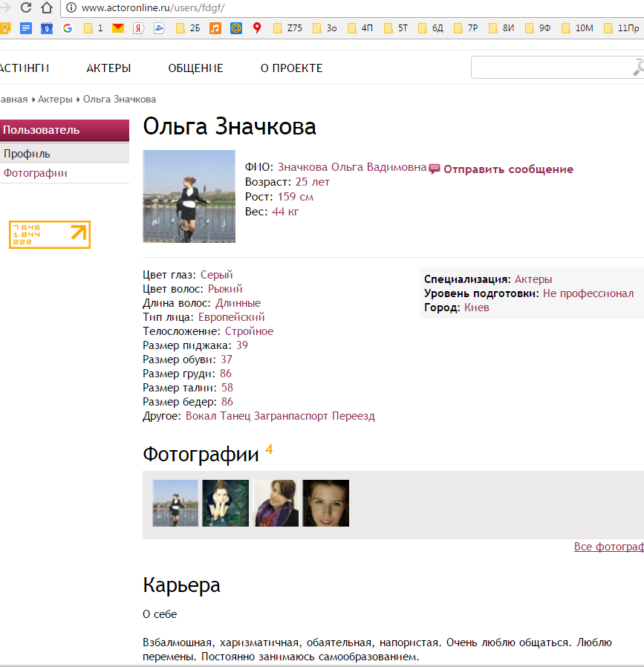Click the city value Киев
Image resolution: width=644 pixels, height=667 pixels.
point(476,308)
